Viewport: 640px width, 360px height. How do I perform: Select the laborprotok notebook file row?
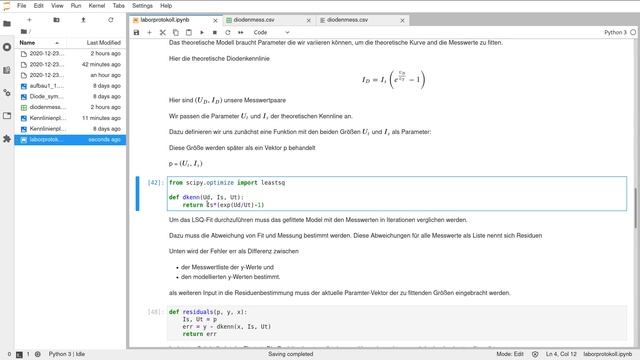click(70, 140)
